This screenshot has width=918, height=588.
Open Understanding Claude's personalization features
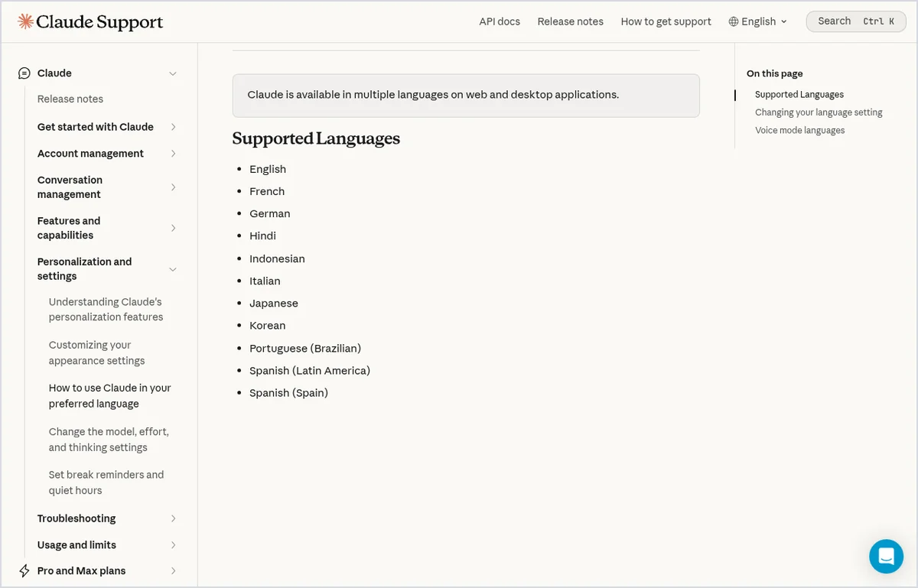coord(106,310)
